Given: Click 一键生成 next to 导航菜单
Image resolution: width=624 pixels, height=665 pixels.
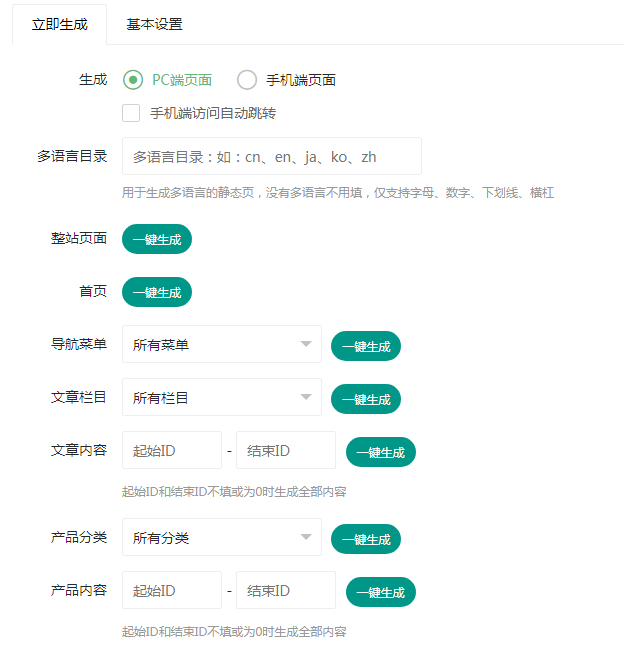Looking at the screenshot, I should point(366,346).
